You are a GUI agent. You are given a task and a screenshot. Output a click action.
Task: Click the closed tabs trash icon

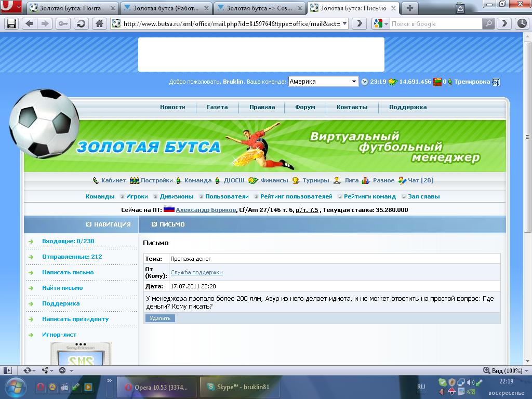(x=460, y=8)
